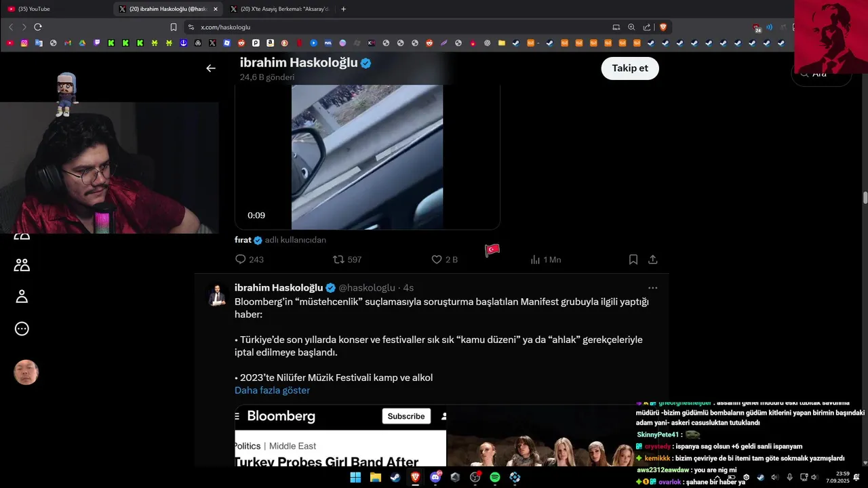The image size is (868, 488).
Task: Bookmark the video post
Action: click(633, 260)
